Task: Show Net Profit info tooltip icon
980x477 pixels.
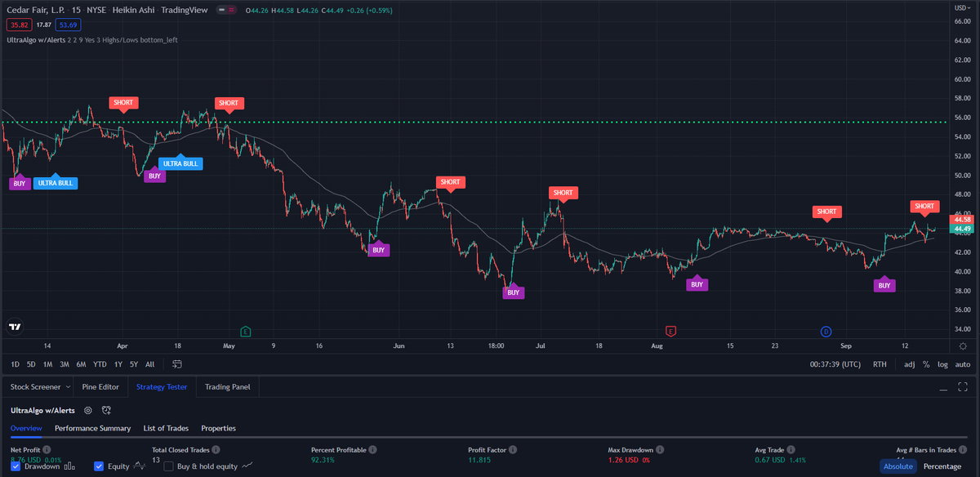Action: pos(47,449)
